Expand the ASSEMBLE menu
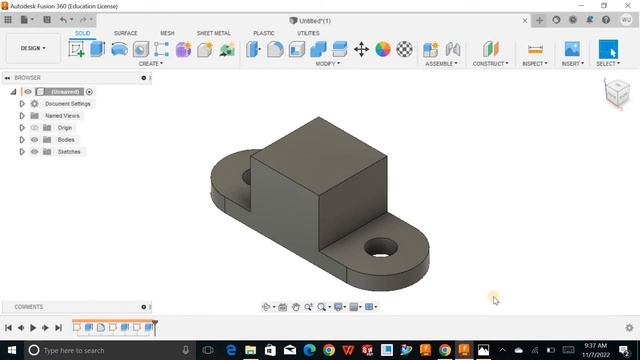The height and width of the screenshot is (360, 640). click(441, 64)
